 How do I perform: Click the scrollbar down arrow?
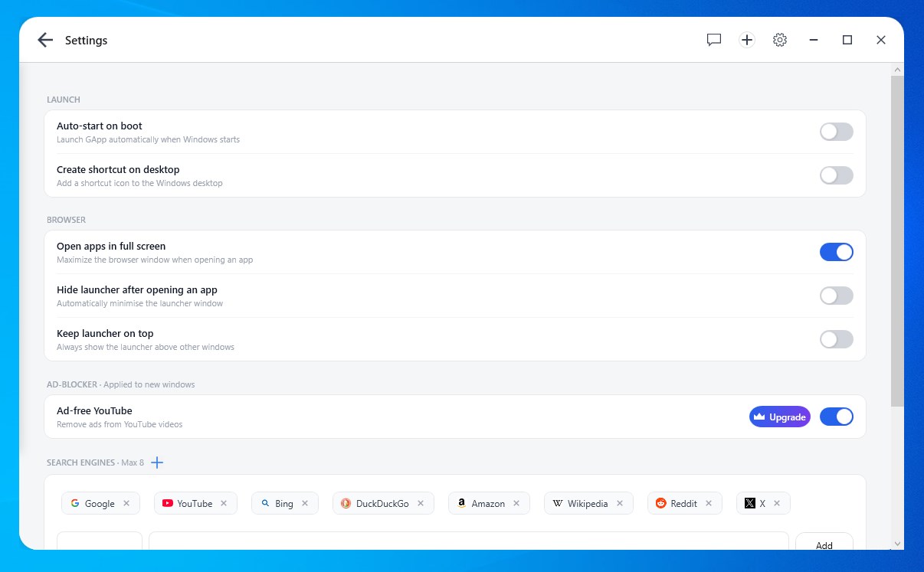pyautogui.click(x=897, y=544)
